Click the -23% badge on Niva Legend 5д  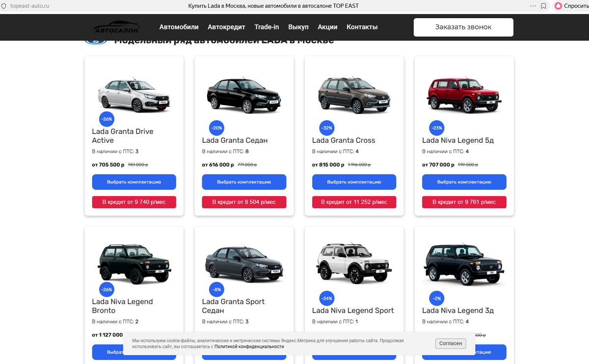(x=437, y=128)
